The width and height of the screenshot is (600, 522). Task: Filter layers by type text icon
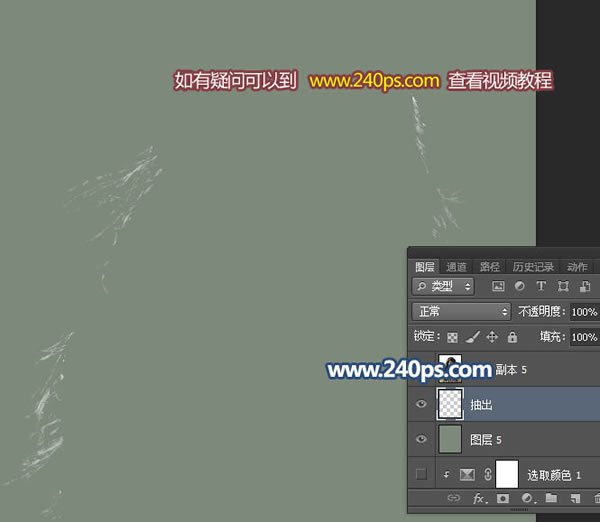541,286
